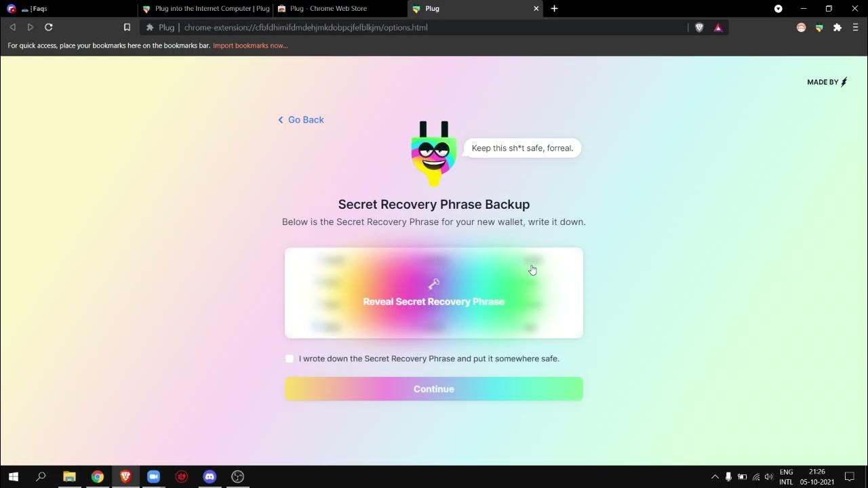Viewport: 868px width, 488px height.
Task: Open Brave browser from taskbar
Action: [125, 476]
